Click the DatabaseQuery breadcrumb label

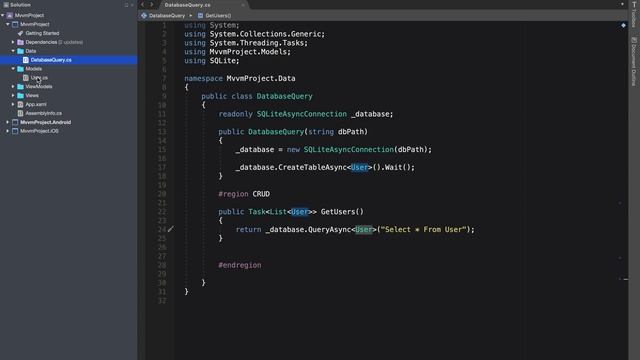(x=167, y=16)
